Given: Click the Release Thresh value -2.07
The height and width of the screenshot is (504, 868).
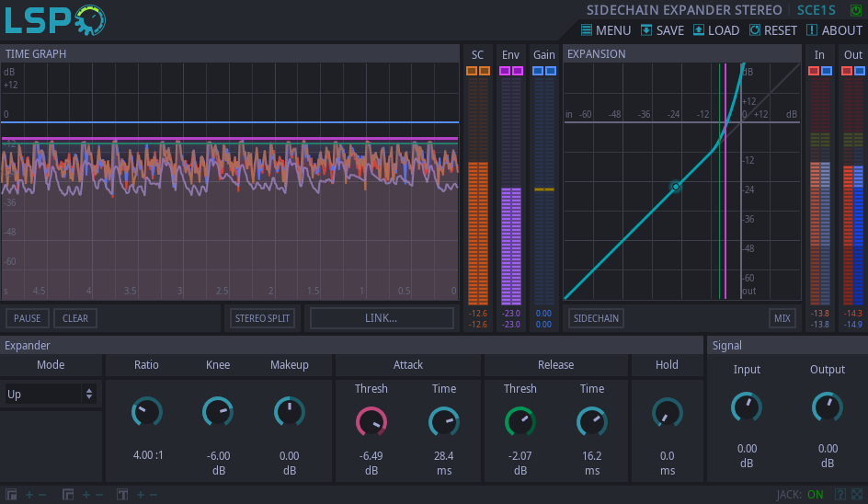Looking at the screenshot, I should click(520, 456).
